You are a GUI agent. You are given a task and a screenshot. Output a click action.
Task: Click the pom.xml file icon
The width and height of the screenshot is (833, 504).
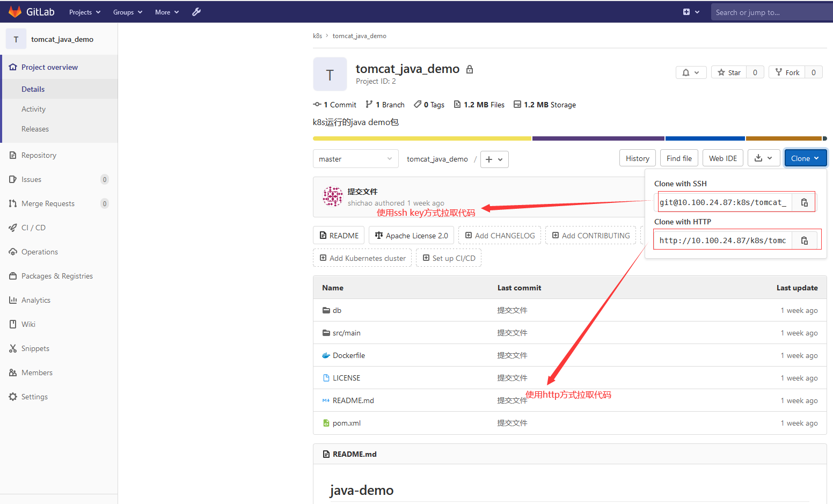pyautogui.click(x=326, y=423)
